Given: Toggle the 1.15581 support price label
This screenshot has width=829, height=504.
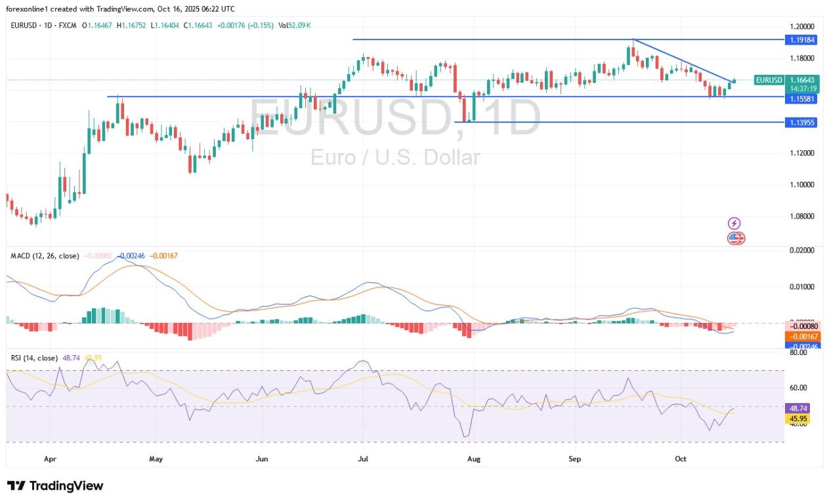Looking at the screenshot, I should coord(801,98).
